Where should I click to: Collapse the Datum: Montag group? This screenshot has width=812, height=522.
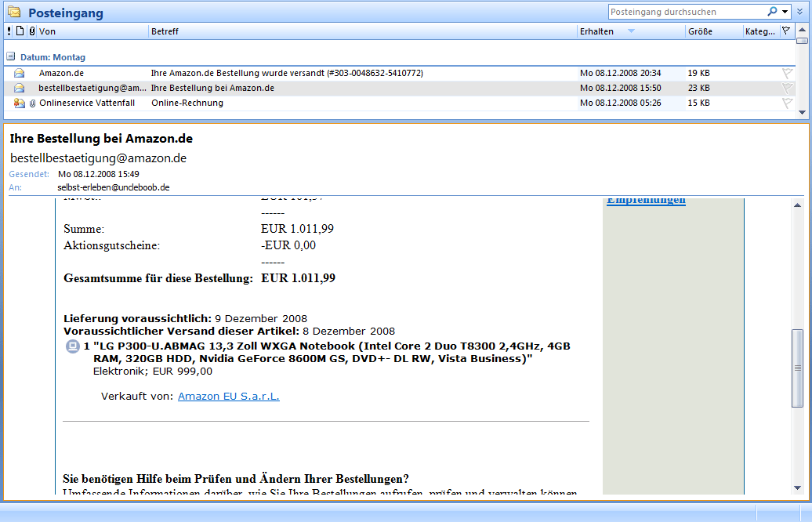point(11,56)
